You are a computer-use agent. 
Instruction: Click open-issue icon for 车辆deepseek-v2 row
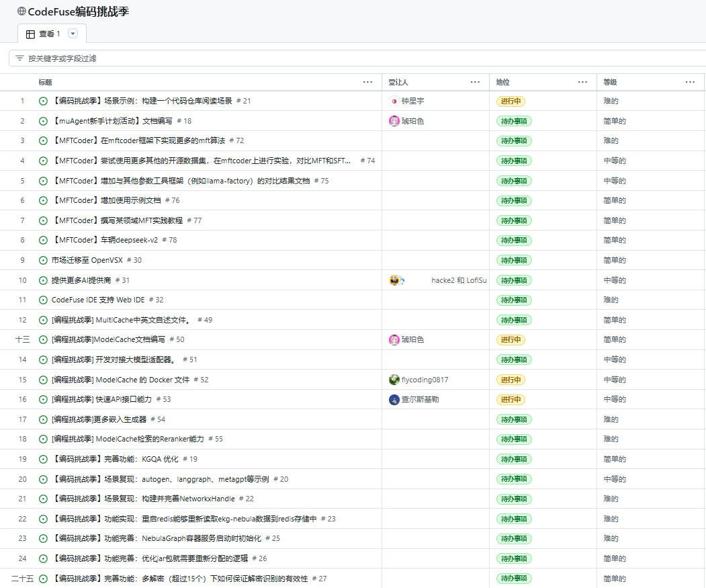(x=43, y=240)
